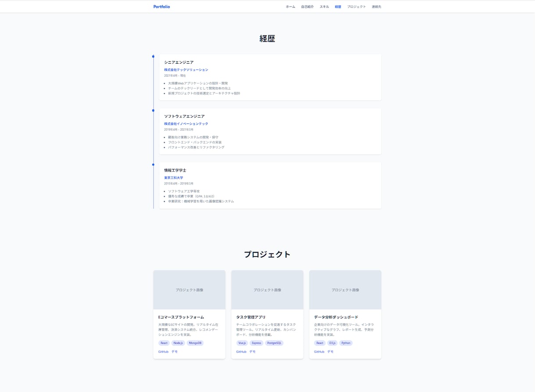Open the 自己紹介 section from navigation
This screenshot has width=535, height=392.
(x=307, y=7)
